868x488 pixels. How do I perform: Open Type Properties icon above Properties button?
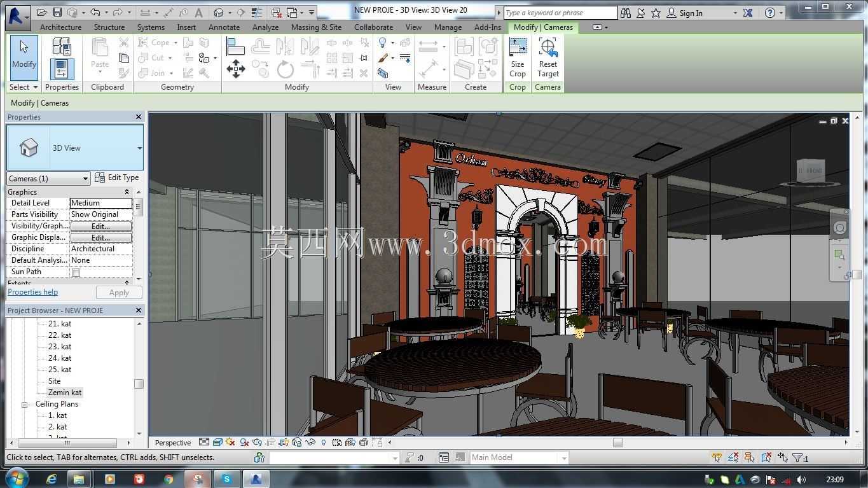click(62, 46)
